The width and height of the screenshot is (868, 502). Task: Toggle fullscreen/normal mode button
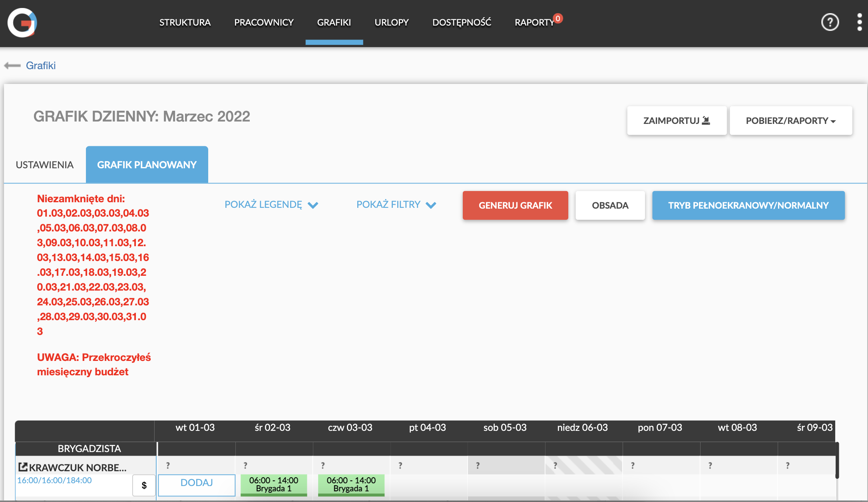748,205
